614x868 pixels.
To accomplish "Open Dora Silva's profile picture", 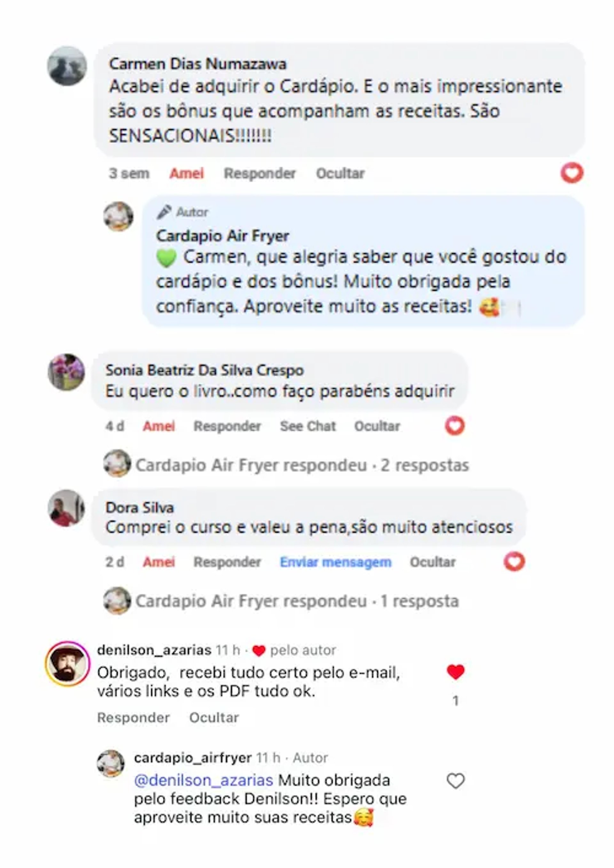I will pyautogui.click(x=66, y=508).
